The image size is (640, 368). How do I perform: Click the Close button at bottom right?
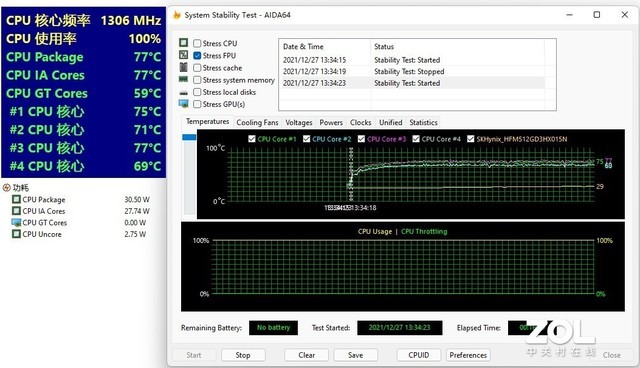pyautogui.click(x=611, y=355)
